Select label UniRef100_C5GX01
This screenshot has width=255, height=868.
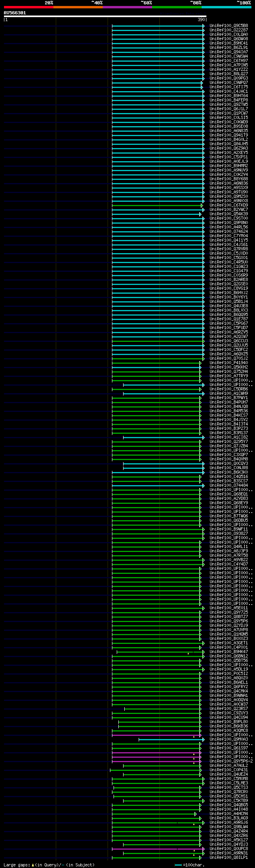click(229, 257)
